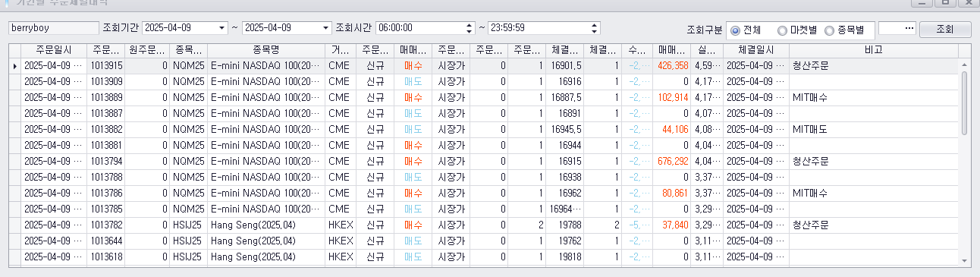Viewport: 980px width, 277px height.
Task: Click the table scrollbar down arrow
Action: (964, 260)
